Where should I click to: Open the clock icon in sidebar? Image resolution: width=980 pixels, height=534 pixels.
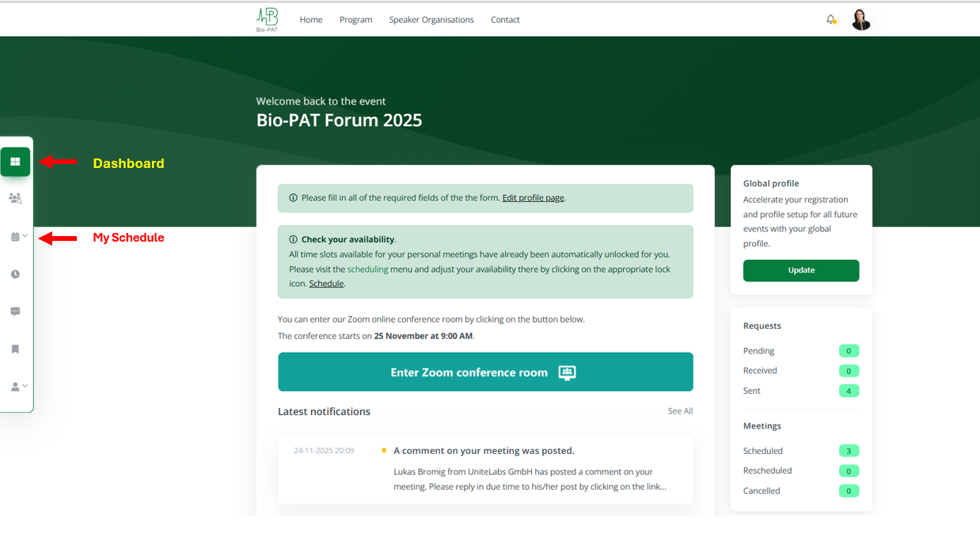tap(15, 274)
